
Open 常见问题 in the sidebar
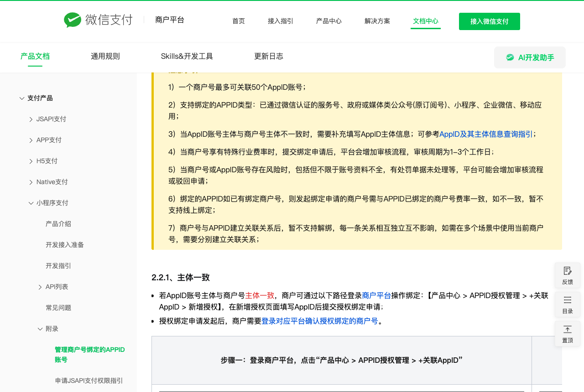coord(58,308)
